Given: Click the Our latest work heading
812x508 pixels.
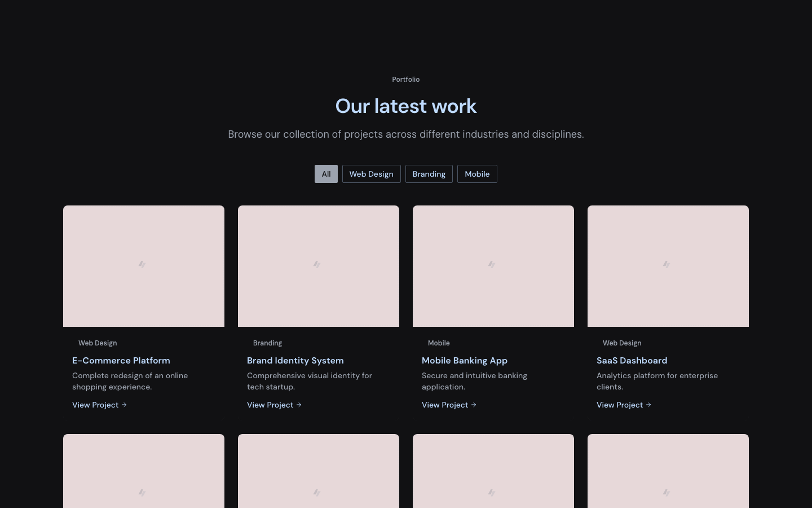Looking at the screenshot, I should coord(405,106).
